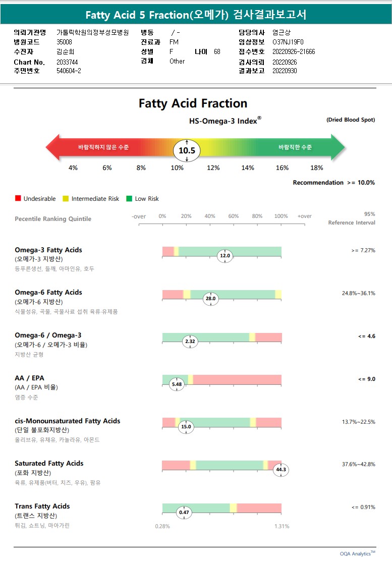This screenshot has width=392, height=566.
Task: Click the Omega-6 Fatty Acids 28.0 marker
Action: point(210,299)
